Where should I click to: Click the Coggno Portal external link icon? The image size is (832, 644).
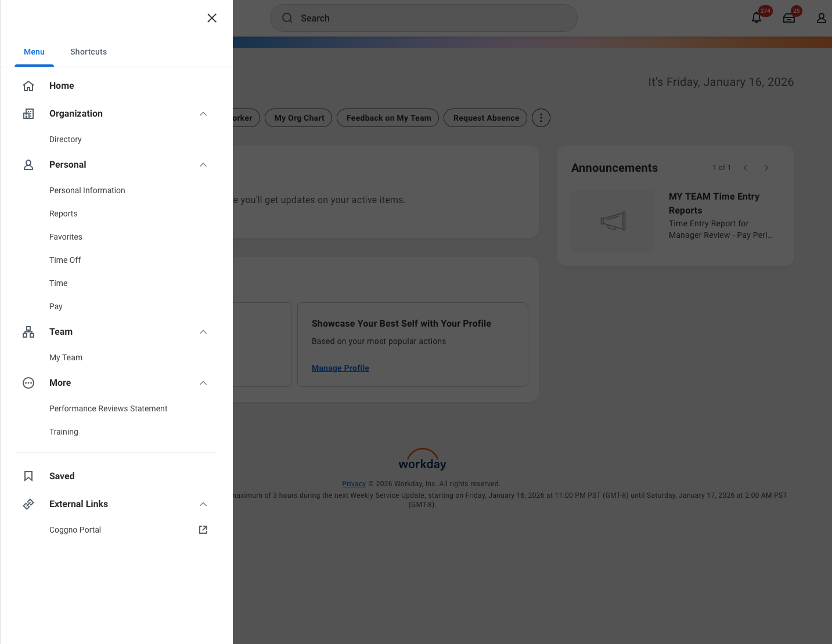203,530
